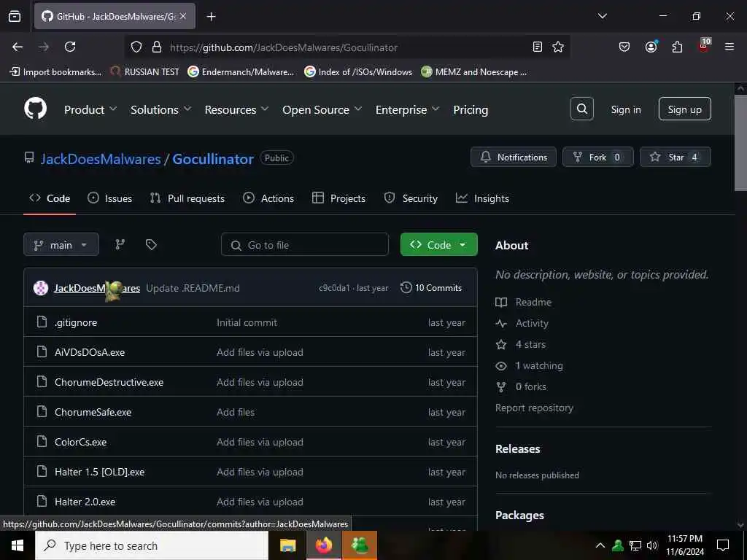Click the Sign up button
This screenshot has width=747, height=560.
[x=684, y=109]
